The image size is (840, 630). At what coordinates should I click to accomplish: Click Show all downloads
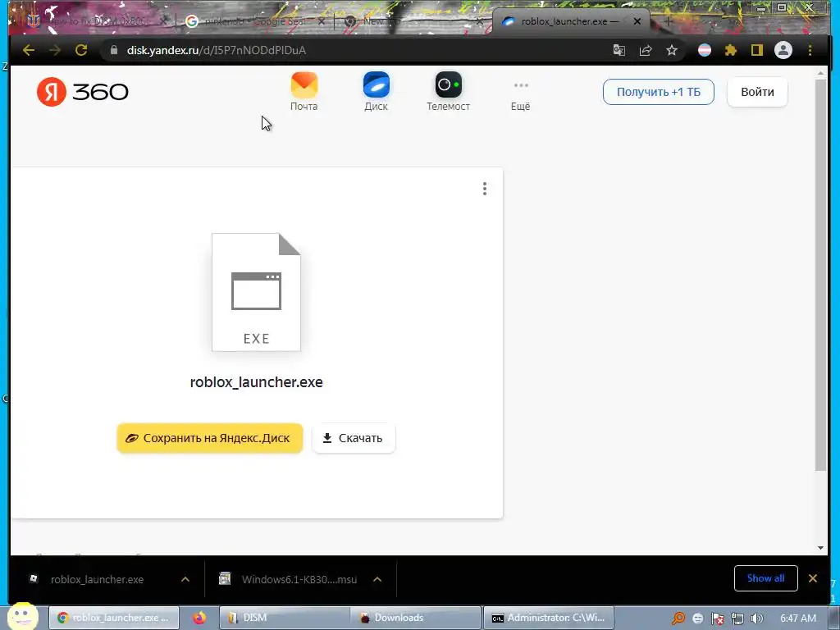point(765,578)
